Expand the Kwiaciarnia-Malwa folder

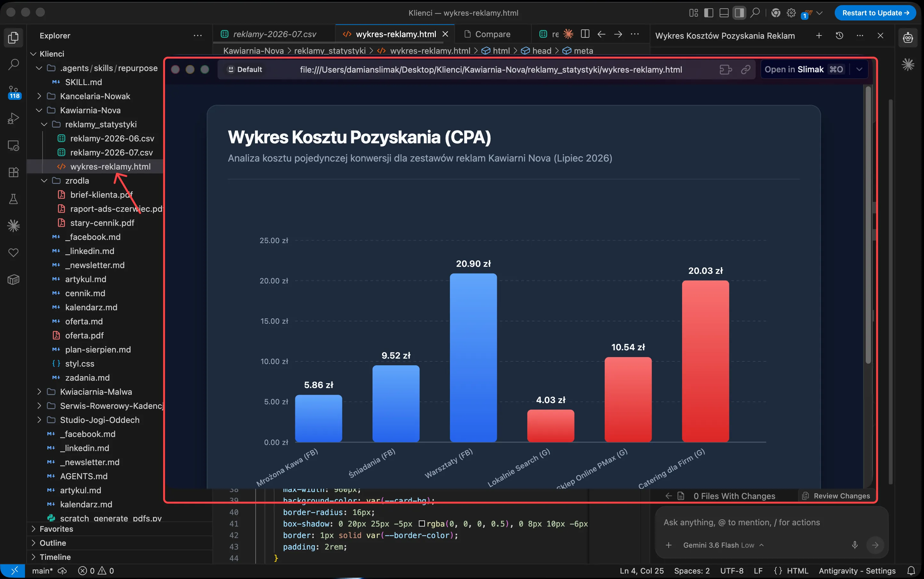coord(39,392)
